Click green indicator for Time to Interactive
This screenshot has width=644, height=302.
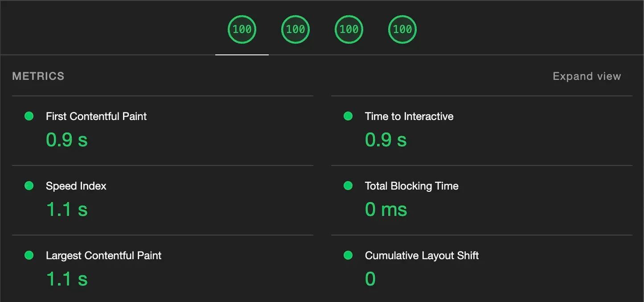tap(348, 116)
